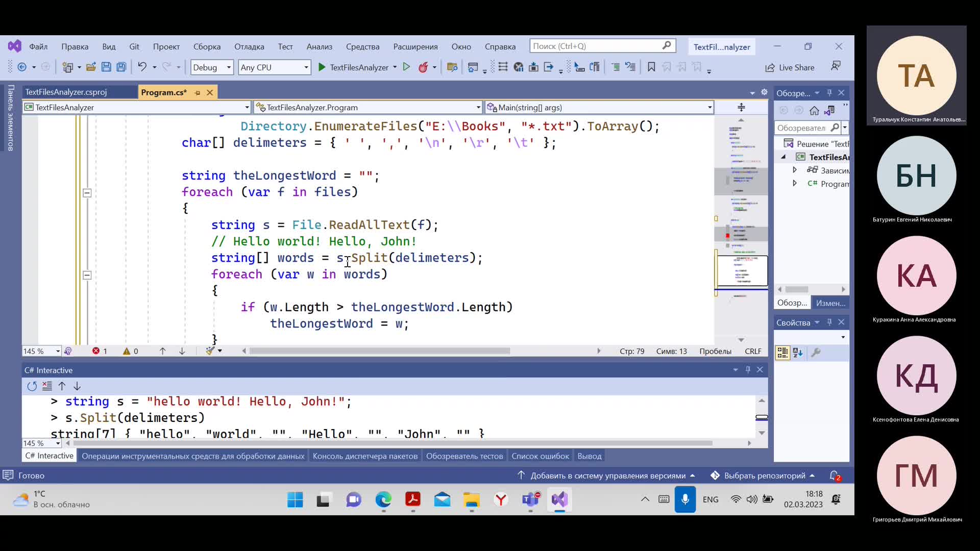Open the Правка (Edit) menu
This screenshot has height=551, width=980.
pyautogui.click(x=75, y=46)
